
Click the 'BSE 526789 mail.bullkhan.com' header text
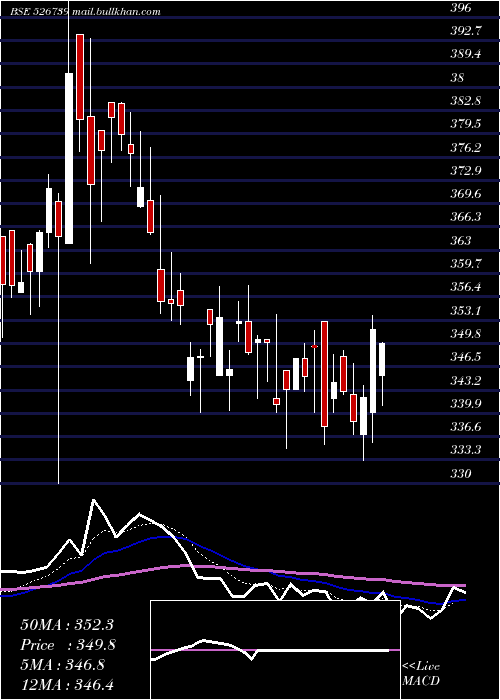click(x=86, y=12)
